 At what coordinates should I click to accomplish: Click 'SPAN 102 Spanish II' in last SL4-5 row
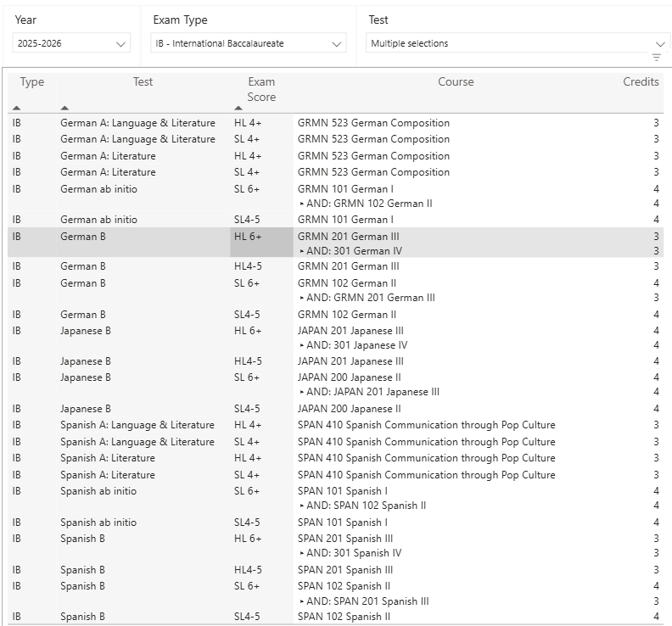[344, 617]
